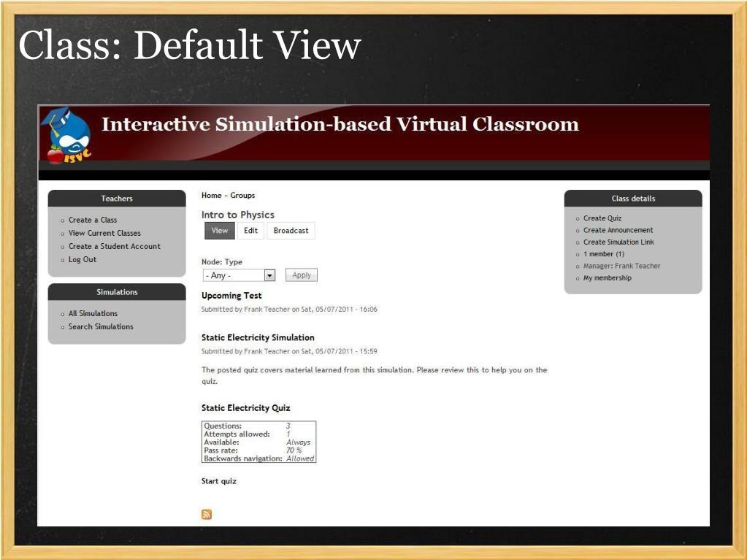Click the Simulations block header

[x=117, y=292]
